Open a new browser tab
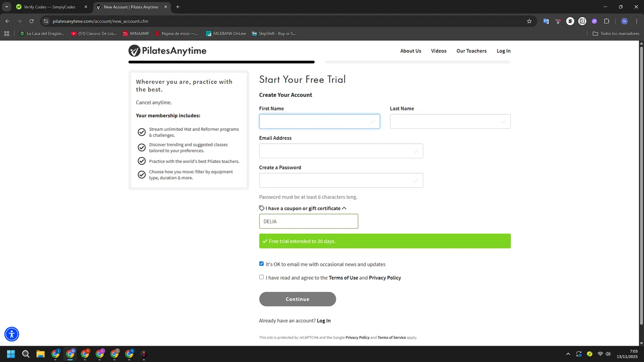The height and width of the screenshot is (362, 644). pyautogui.click(x=178, y=7)
